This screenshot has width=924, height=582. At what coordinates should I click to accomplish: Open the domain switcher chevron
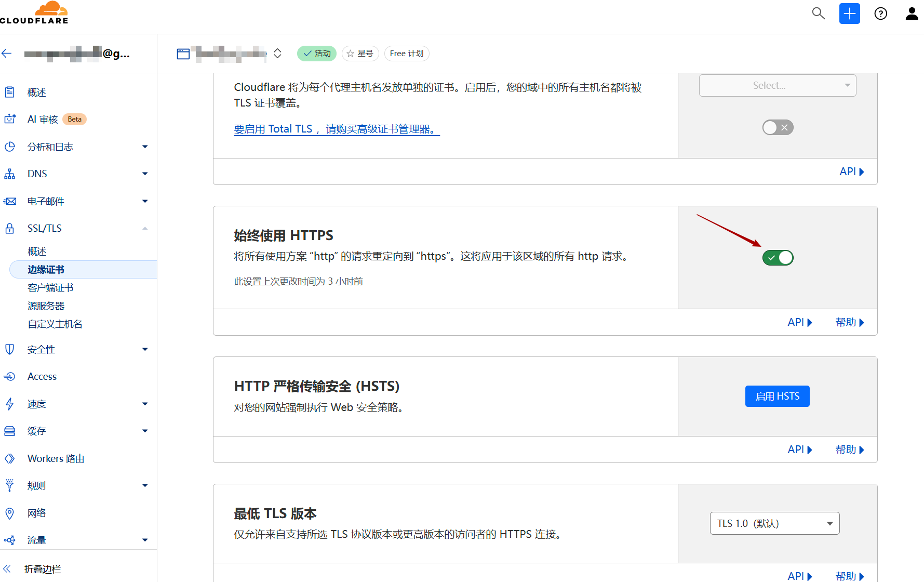click(277, 54)
